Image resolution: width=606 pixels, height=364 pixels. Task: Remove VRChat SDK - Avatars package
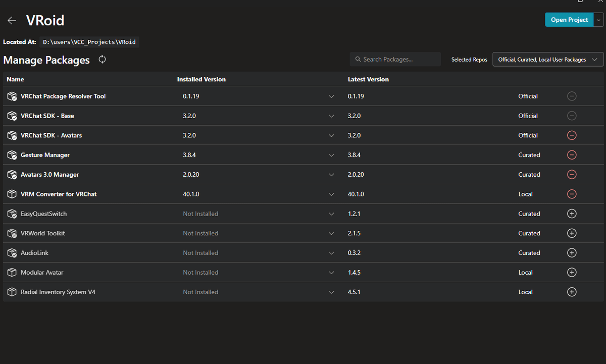(x=572, y=135)
